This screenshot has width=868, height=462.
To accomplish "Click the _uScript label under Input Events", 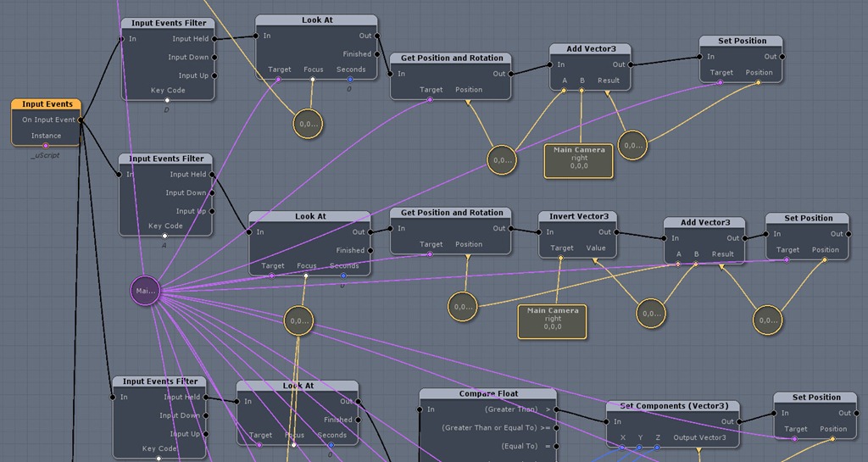I will click(x=46, y=156).
